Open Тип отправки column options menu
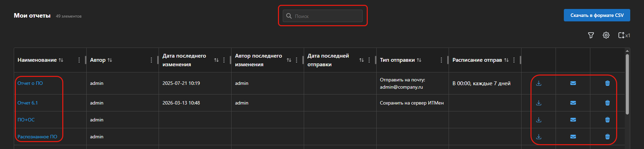This screenshot has height=149, width=644. pos(441,60)
